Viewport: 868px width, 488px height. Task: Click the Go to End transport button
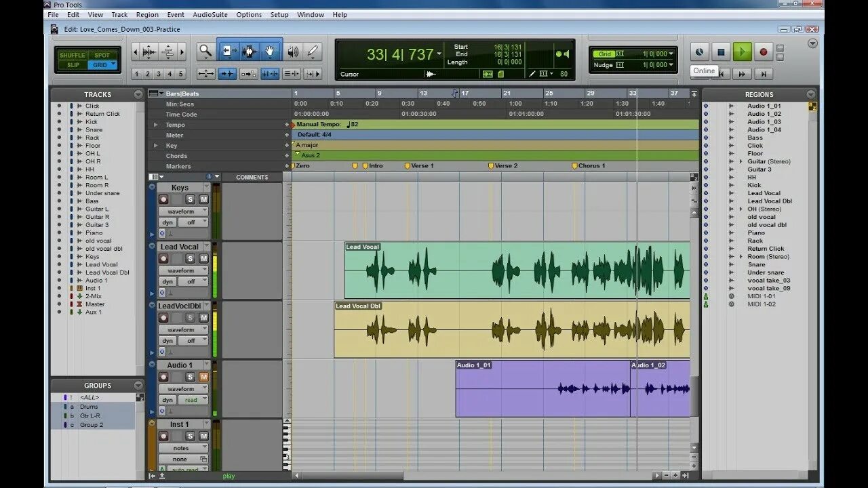pyautogui.click(x=764, y=74)
